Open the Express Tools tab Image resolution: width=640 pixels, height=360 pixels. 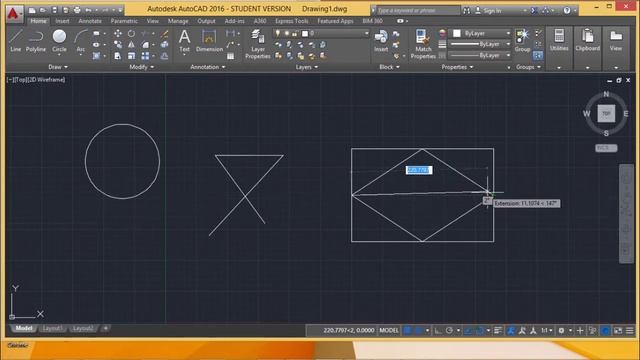pos(291,21)
